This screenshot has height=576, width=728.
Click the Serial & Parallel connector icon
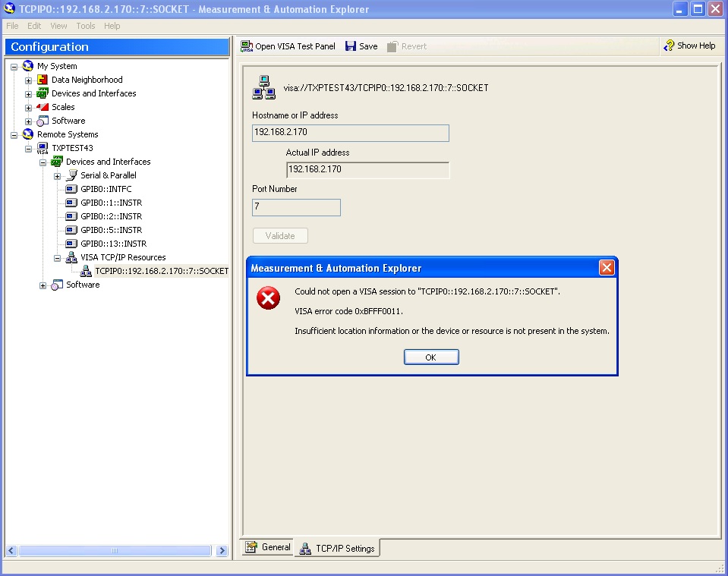(x=71, y=175)
